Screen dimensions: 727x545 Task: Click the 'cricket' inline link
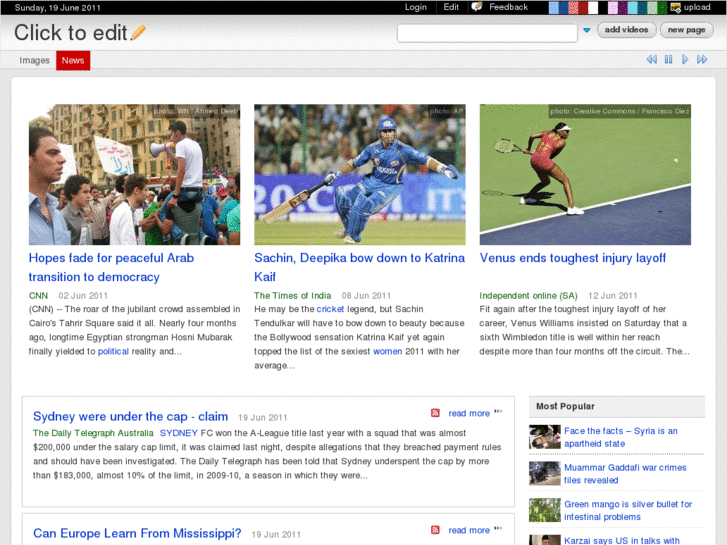pyautogui.click(x=330, y=309)
